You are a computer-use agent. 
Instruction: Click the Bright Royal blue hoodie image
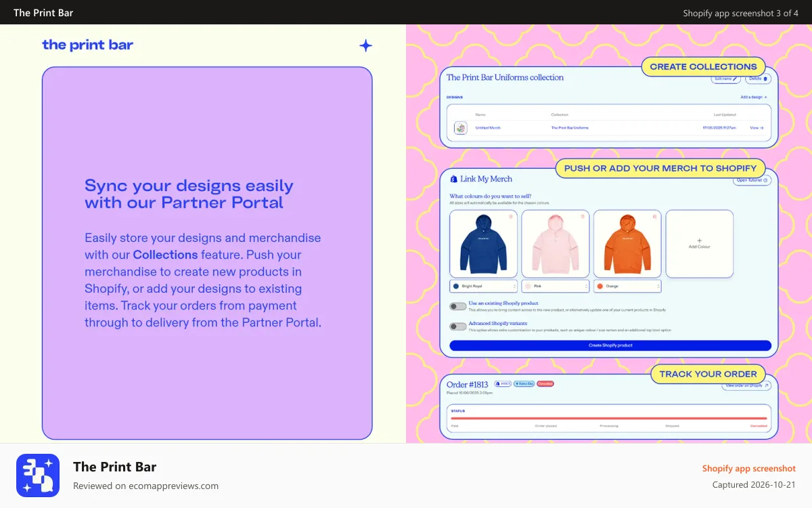coord(483,243)
